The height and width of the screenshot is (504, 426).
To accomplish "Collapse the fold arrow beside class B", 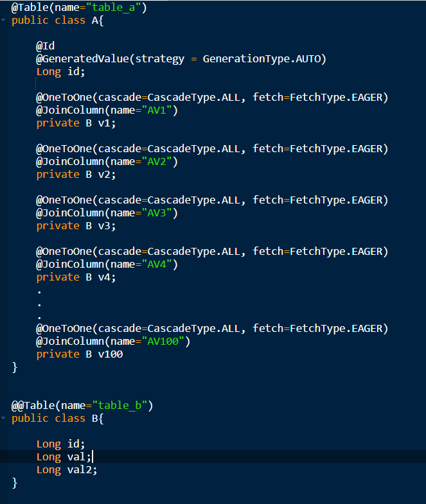I will [x=3, y=418].
